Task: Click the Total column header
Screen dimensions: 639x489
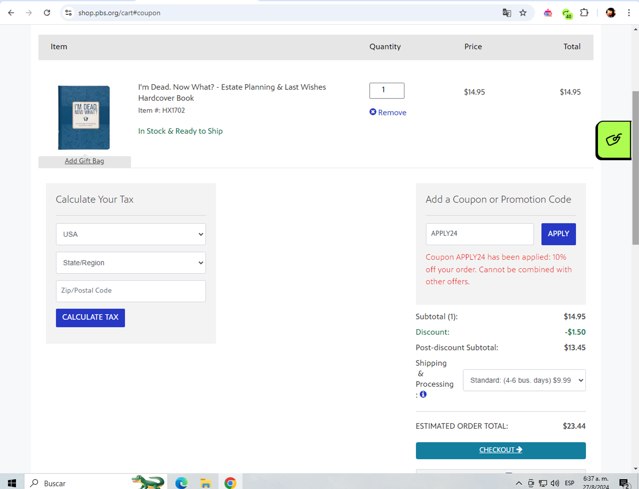Action: 572,46
